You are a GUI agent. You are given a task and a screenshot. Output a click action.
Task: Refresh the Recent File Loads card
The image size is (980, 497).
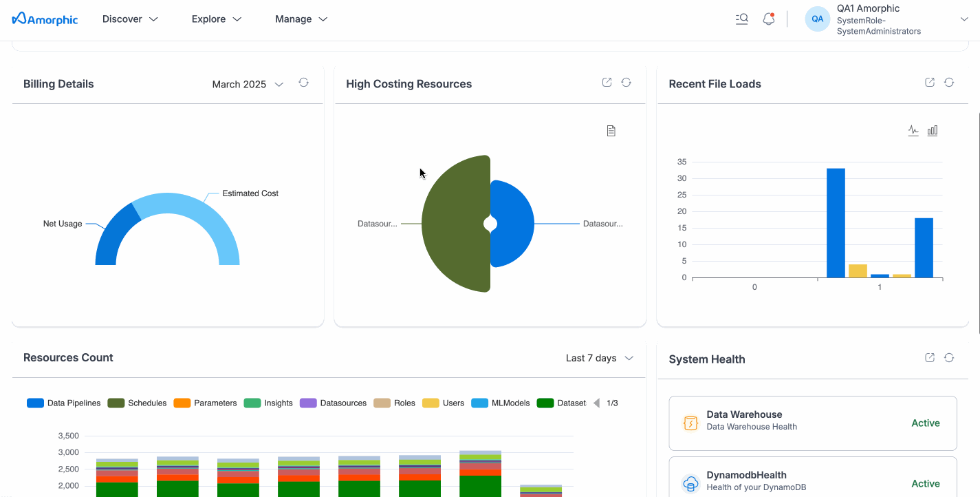[949, 83]
